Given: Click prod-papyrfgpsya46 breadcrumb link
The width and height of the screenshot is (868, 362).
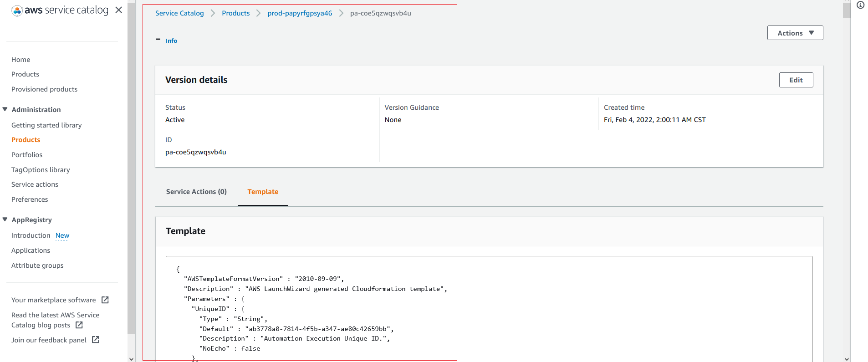Looking at the screenshot, I should point(300,13).
